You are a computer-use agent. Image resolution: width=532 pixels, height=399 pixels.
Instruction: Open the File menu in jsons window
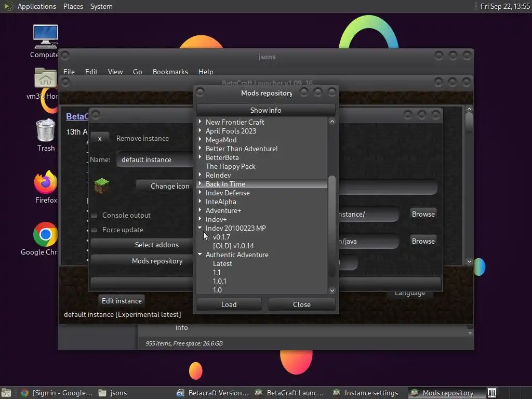69,72
